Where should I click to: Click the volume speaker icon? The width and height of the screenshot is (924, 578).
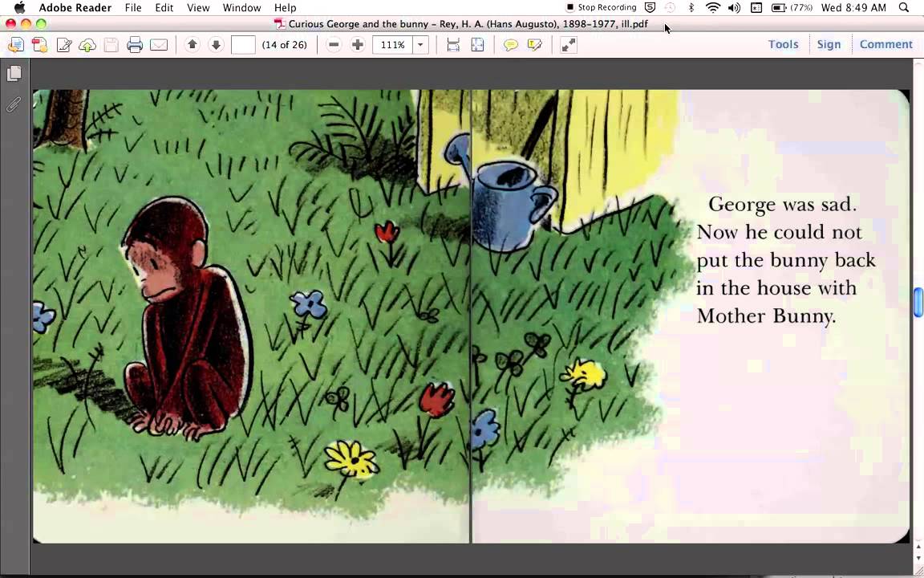pos(734,8)
